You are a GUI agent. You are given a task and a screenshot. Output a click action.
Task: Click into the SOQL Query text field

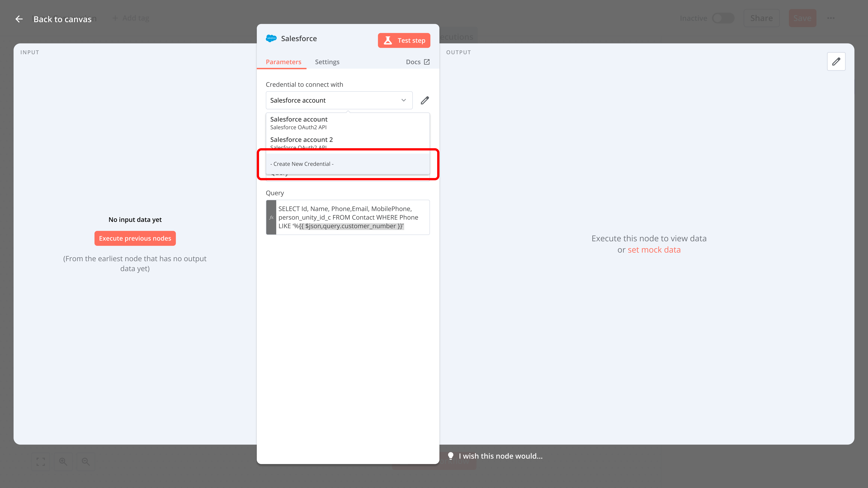click(353, 218)
